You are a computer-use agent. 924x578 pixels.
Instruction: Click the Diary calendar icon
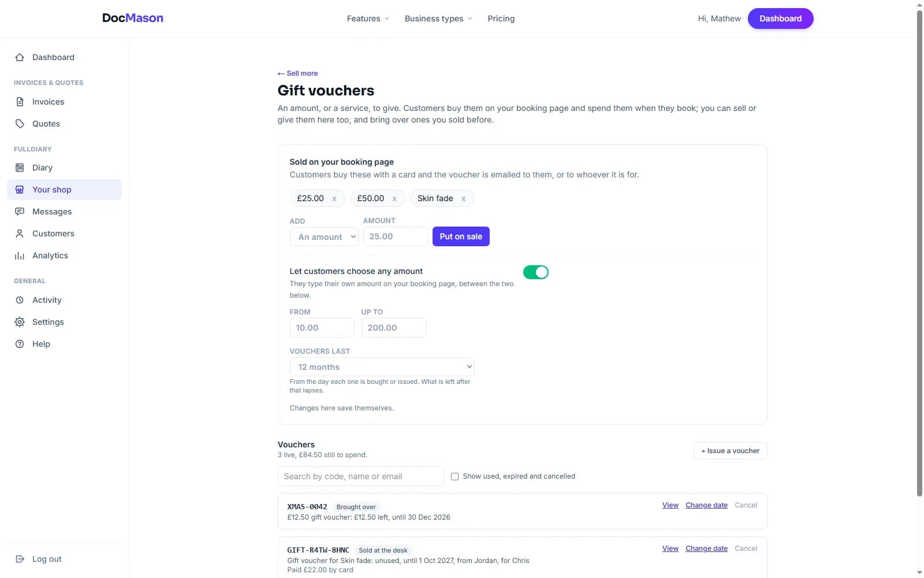pyautogui.click(x=20, y=168)
